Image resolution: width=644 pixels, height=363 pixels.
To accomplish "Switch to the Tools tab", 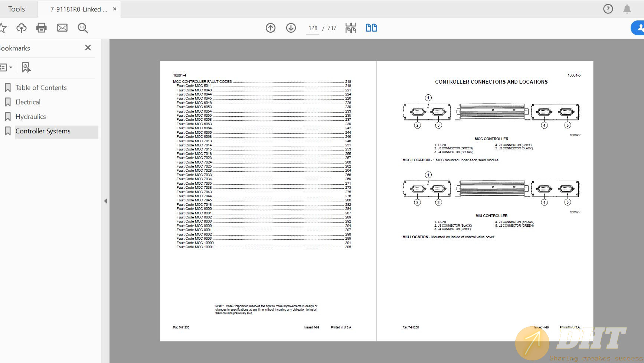I will (x=17, y=9).
